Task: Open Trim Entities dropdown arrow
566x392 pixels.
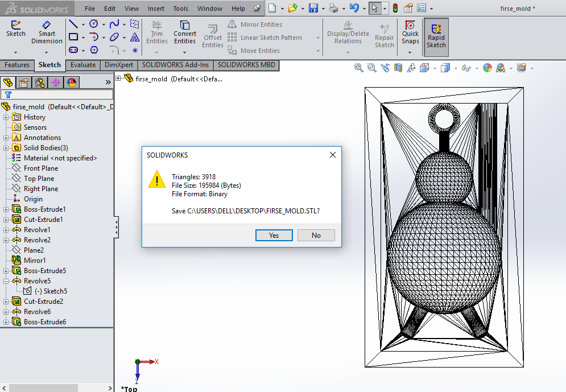Action: [x=156, y=53]
